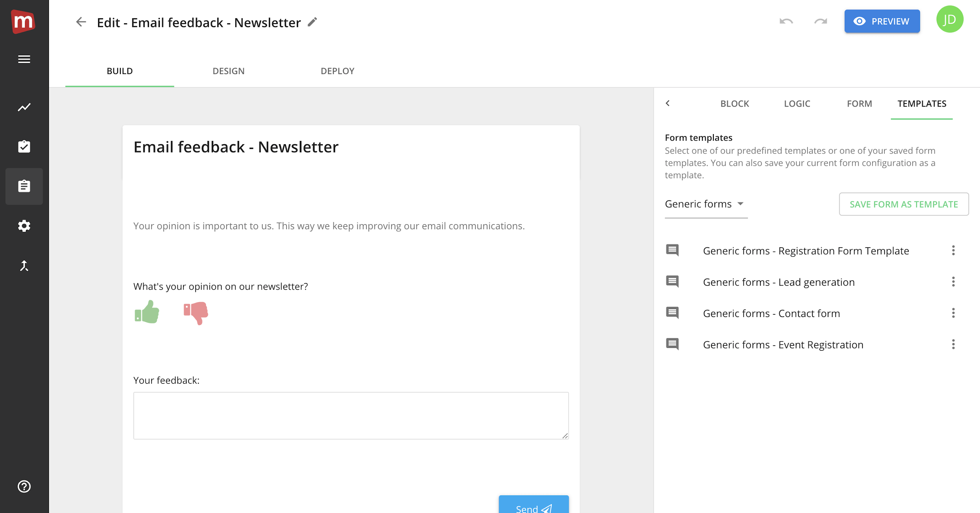The image size is (980, 513).
Task: Select the Generic forms Registration Form Template
Action: pos(806,250)
